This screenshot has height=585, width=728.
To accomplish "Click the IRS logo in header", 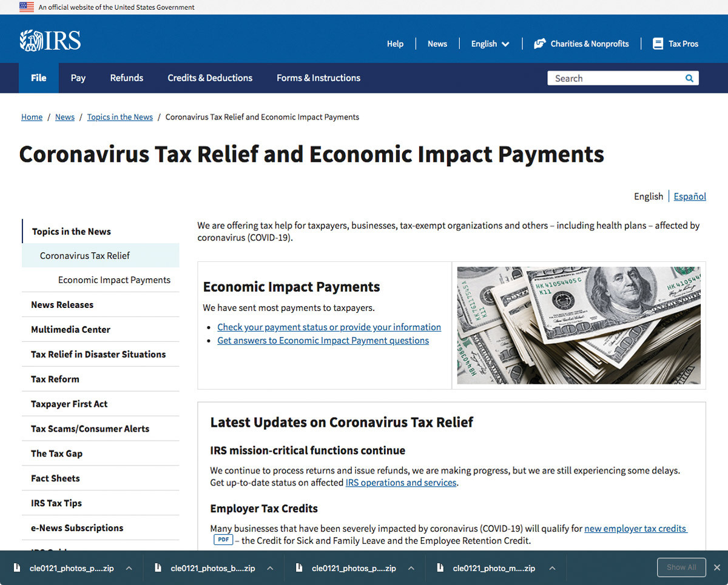I will pyautogui.click(x=50, y=41).
